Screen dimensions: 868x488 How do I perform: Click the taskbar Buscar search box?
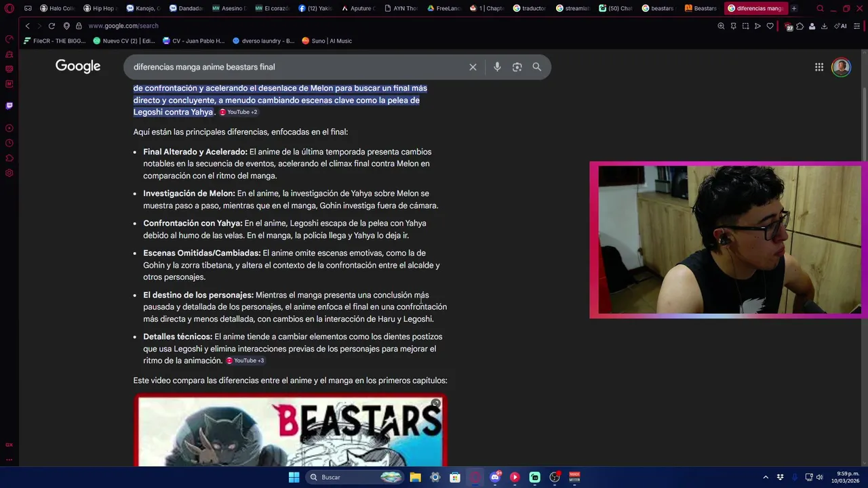click(354, 477)
